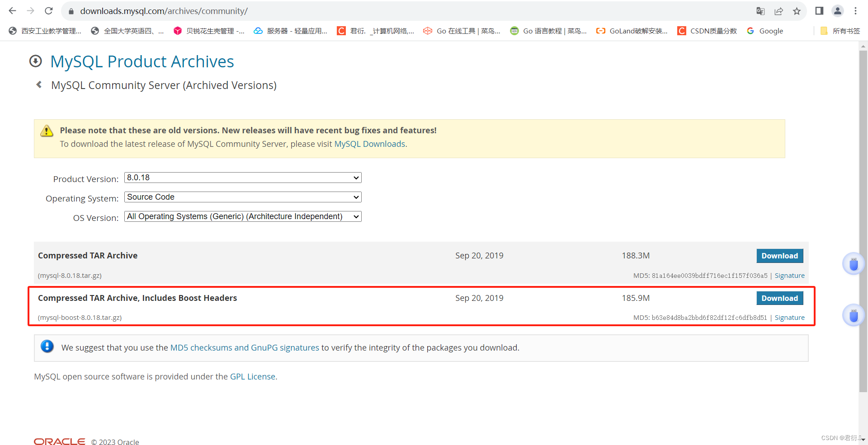This screenshot has width=868, height=445.
Task: Open the Go 语言教程 bookmark
Action: point(548,31)
